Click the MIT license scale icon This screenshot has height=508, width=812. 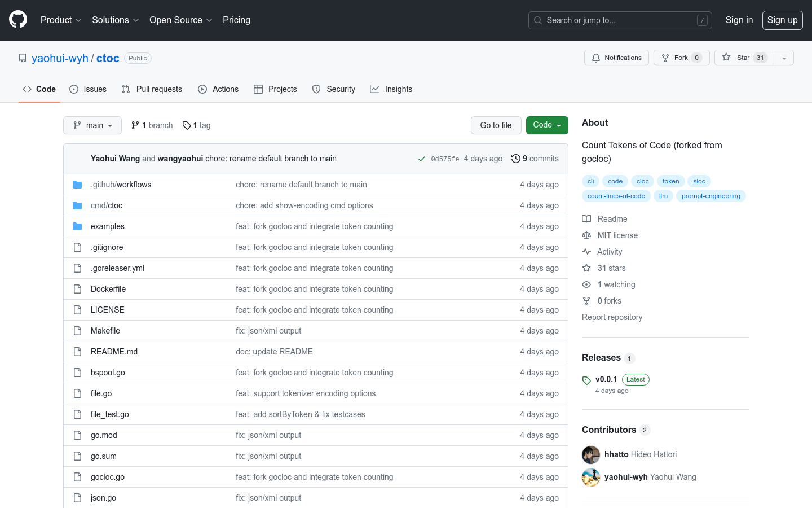[586, 235]
